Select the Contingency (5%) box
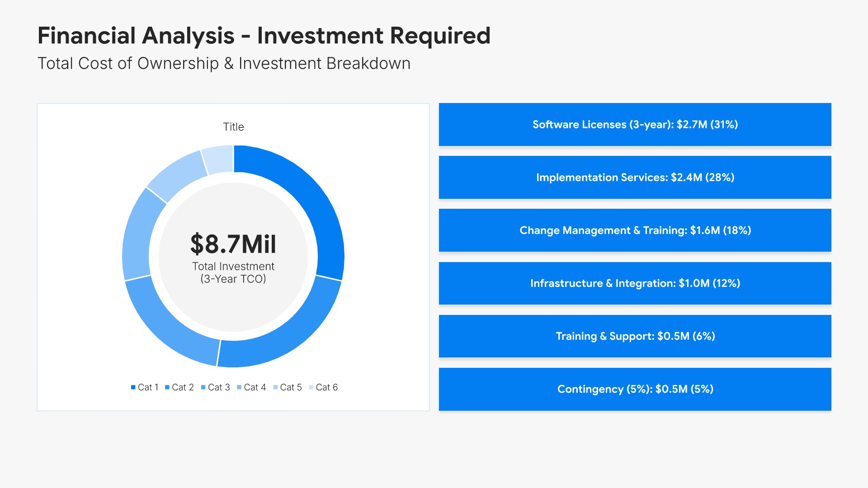Screen dimensions: 868x488 635,389
